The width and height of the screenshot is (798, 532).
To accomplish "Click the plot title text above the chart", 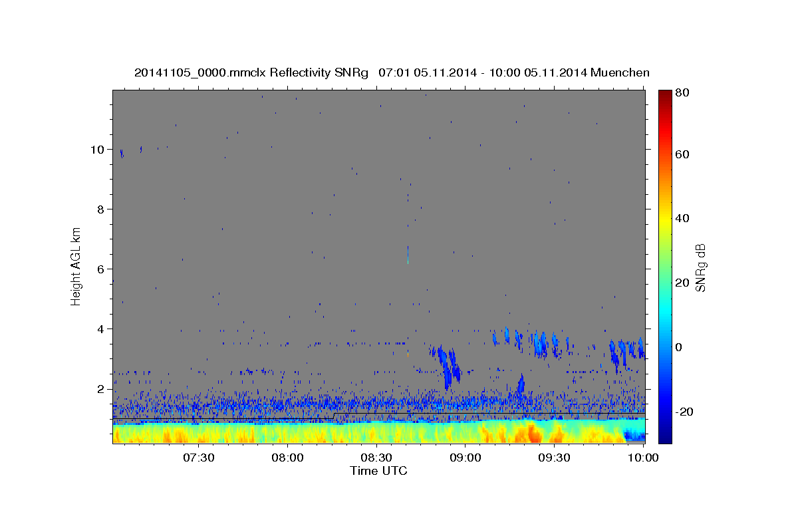I will [x=392, y=72].
